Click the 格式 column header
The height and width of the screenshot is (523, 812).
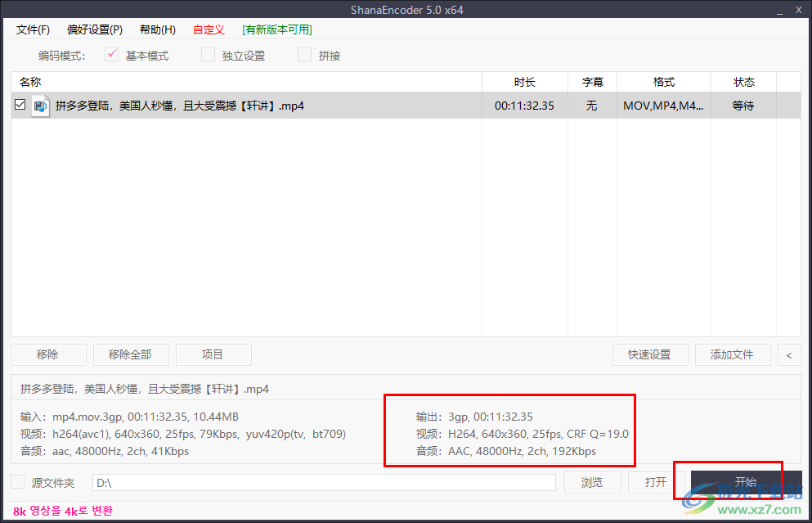click(x=664, y=82)
